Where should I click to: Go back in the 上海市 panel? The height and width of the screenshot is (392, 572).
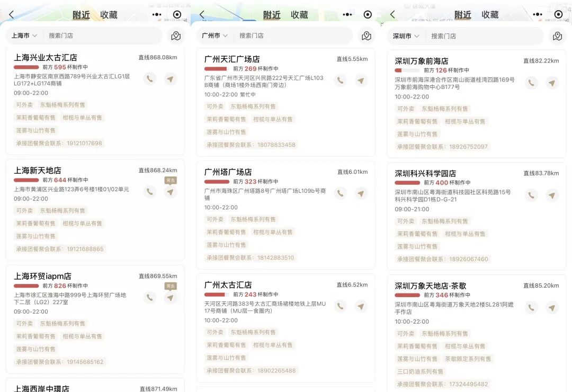[11, 14]
